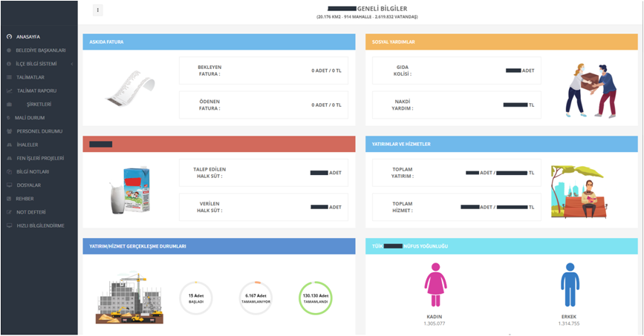Click the Personel Durumu people icon
644x336 pixels.
(9, 131)
